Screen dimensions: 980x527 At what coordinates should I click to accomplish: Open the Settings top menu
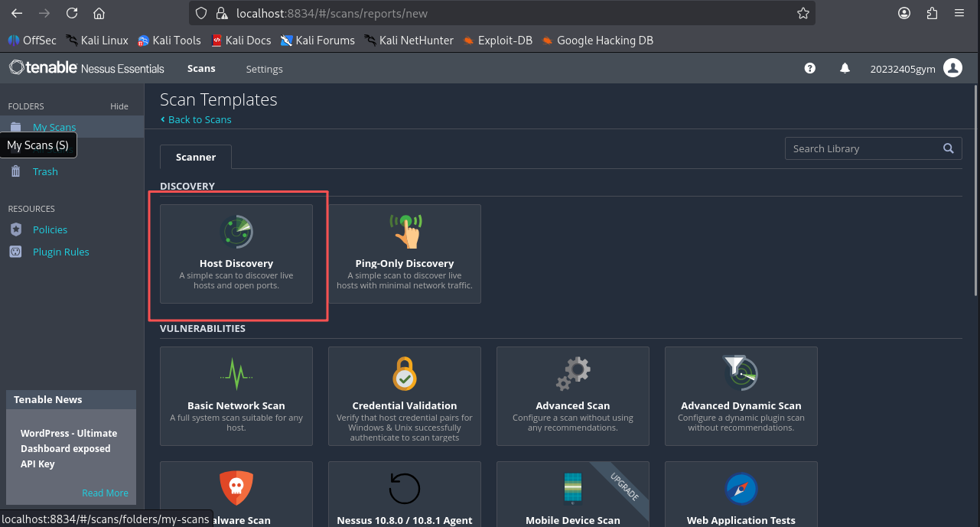click(x=265, y=69)
